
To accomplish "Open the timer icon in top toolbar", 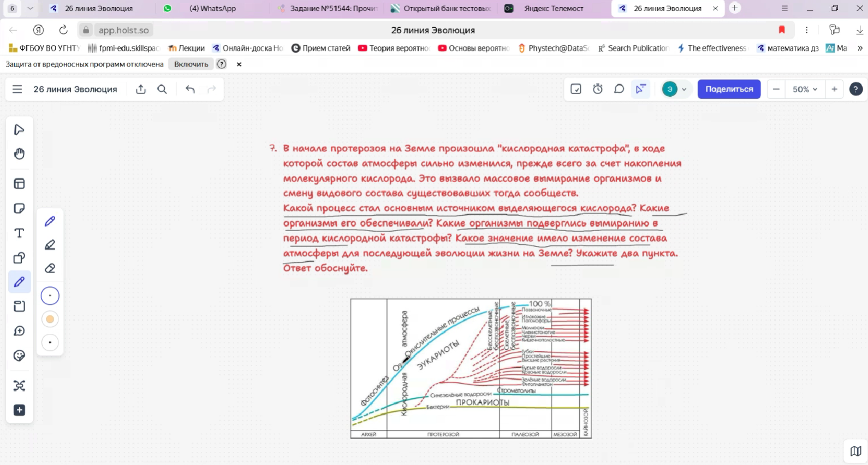I will 598,89.
